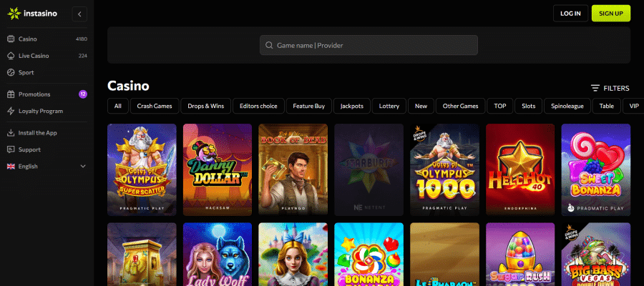
Task: Open the Danny Dollar game
Action: point(218,170)
